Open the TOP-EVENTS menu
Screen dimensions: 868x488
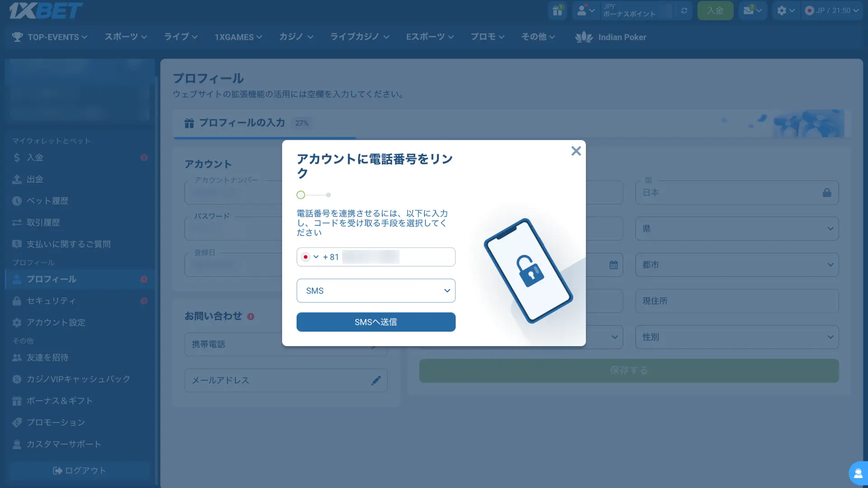click(50, 37)
